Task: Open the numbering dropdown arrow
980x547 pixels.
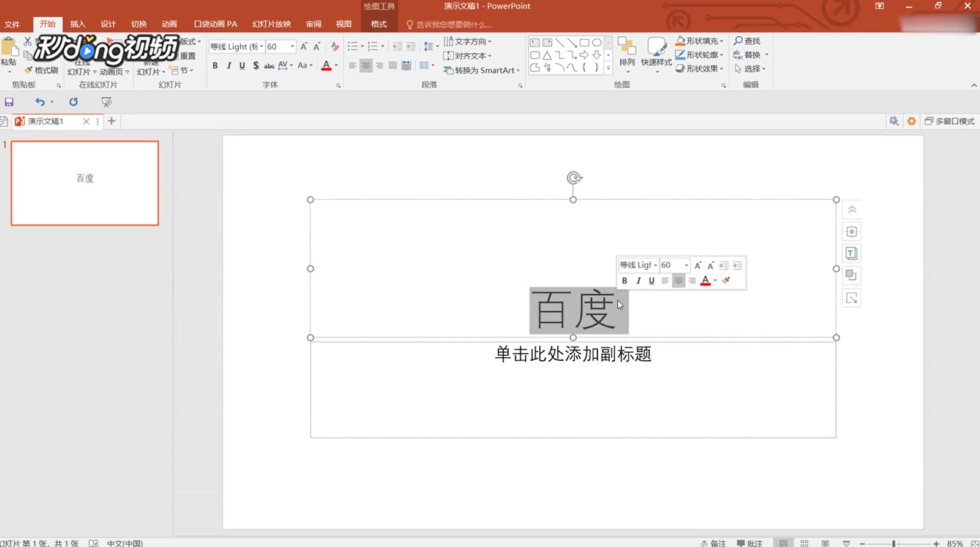Action: click(x=382, y=47)
